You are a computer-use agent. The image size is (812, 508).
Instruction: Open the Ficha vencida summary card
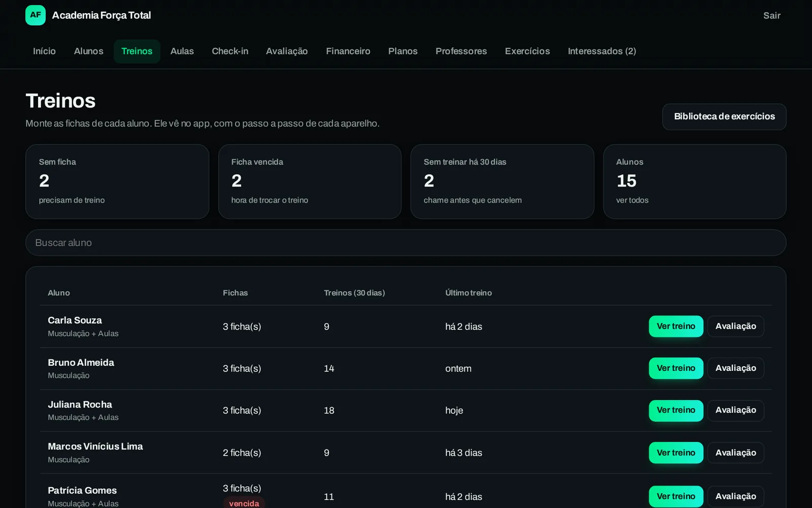coord(310,181)
